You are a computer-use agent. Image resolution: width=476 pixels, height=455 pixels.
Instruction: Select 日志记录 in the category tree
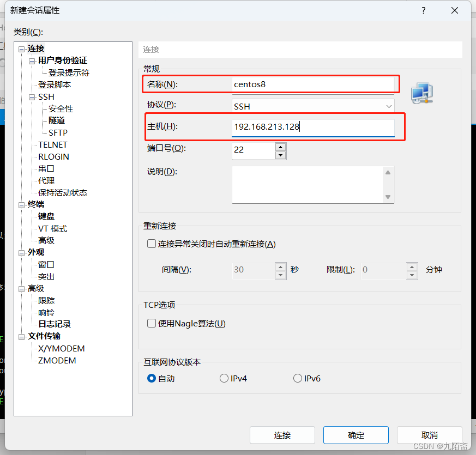[x=55, y=324]
